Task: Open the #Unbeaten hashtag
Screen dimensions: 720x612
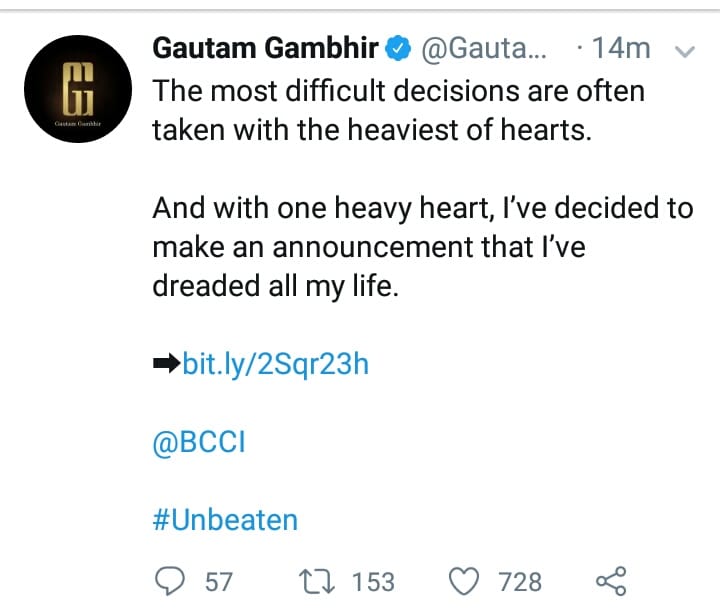Action: (x=225, y=520)
